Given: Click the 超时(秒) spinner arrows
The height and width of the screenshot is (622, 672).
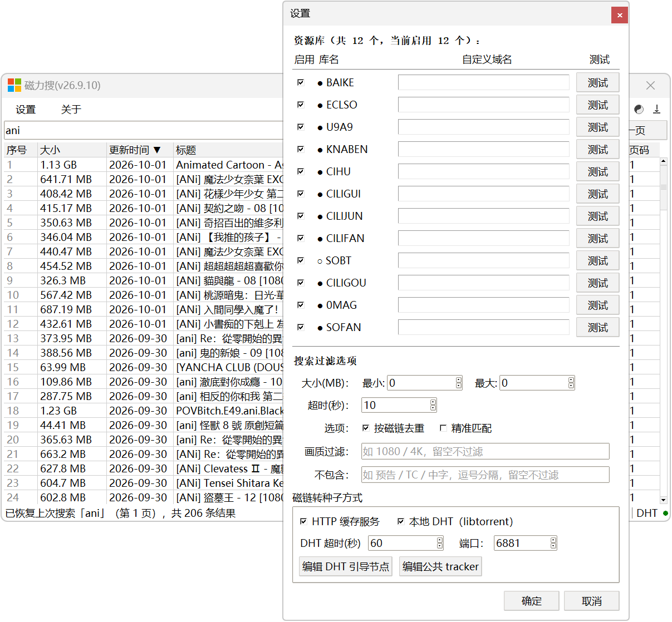Looking at the screenshot, I should (433, 405).
